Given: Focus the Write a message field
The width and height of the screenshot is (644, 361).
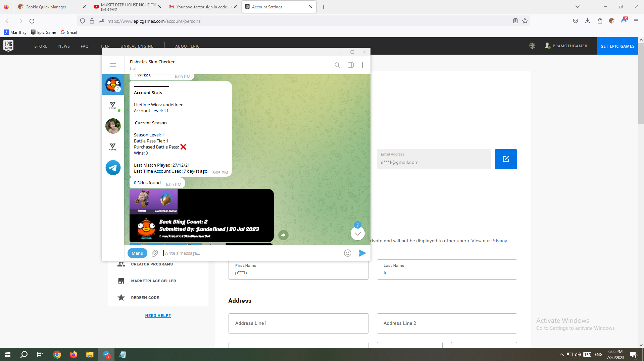Looking at the screenshot, I should pos(252,253).
